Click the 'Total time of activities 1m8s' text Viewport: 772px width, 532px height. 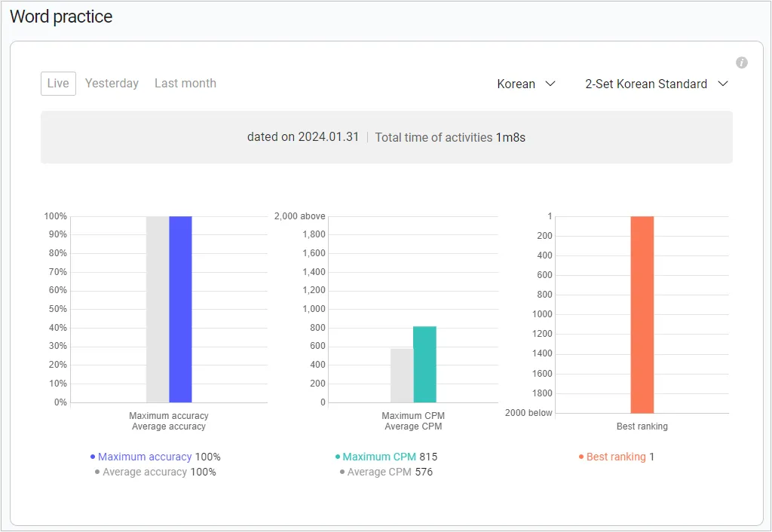point(450,137)
